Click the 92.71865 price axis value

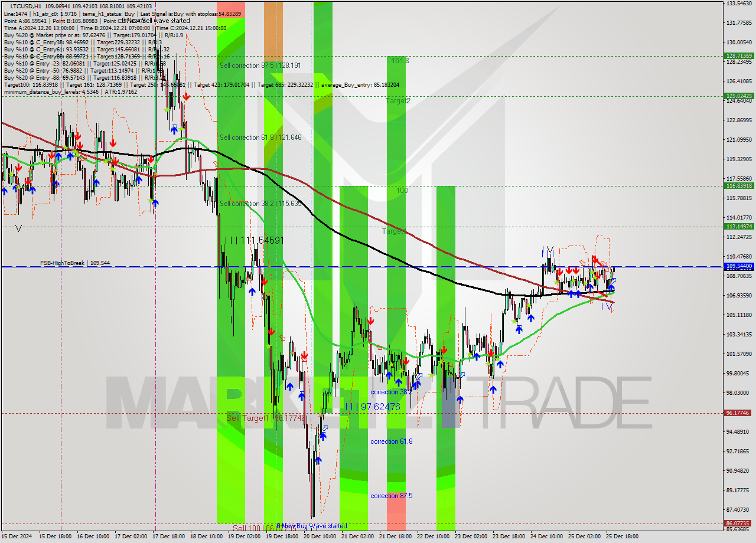pos(739,452)
